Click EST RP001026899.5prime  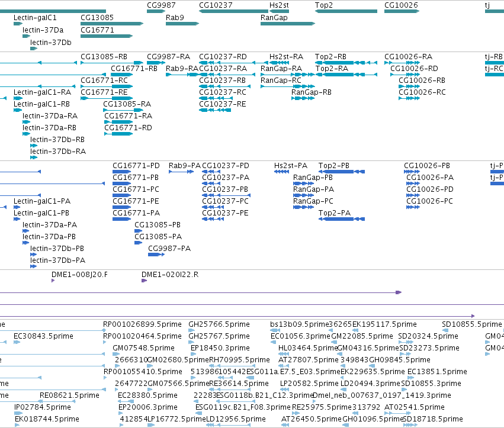[142, 324]
